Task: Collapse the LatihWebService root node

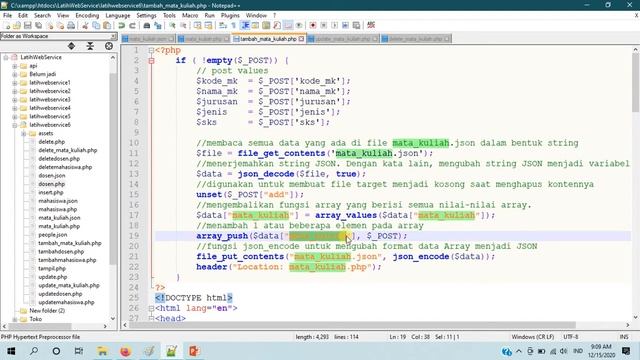Action: tap(6, 57)
